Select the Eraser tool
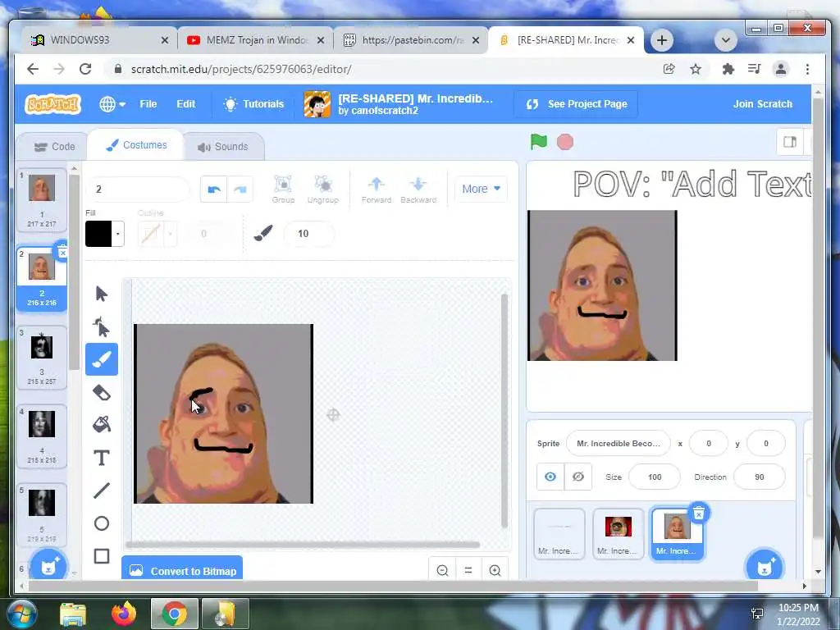Screen dimensions: 840x630 (x=101, y=393)
